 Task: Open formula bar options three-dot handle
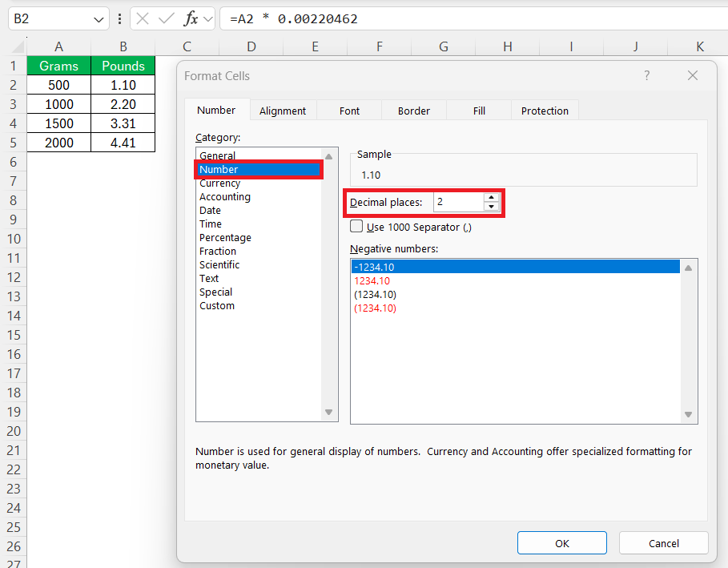tap(120, 19)
